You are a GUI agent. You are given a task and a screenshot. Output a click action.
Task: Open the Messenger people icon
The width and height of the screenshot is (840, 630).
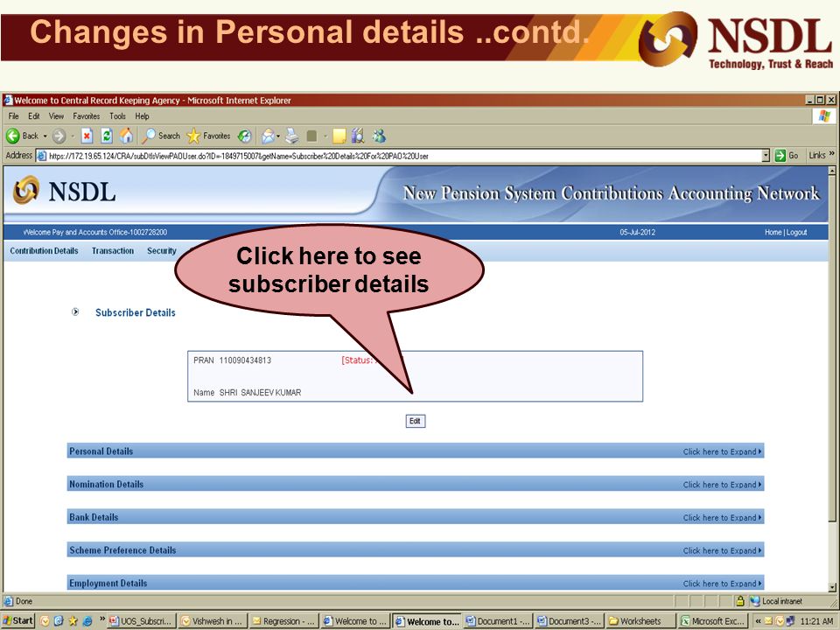coord(379,136)
